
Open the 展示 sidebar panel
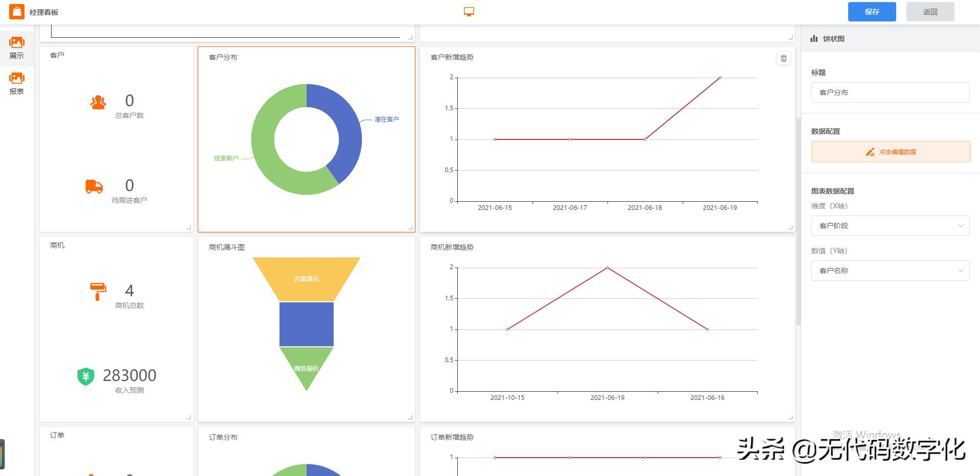(17, 48)
